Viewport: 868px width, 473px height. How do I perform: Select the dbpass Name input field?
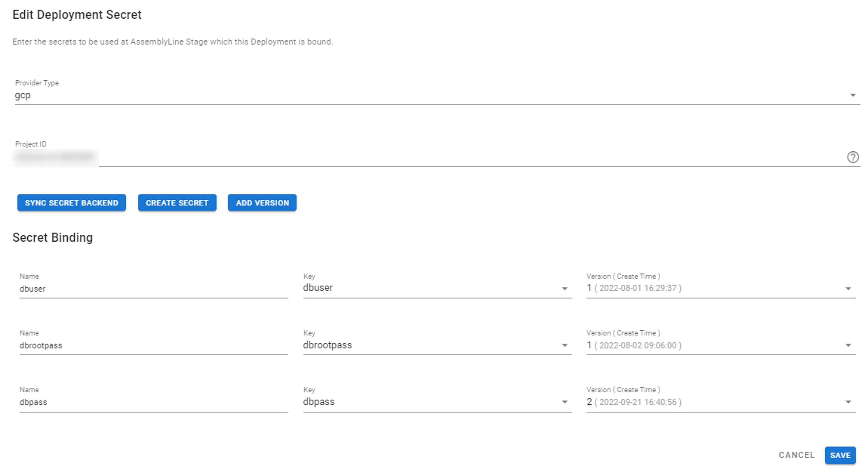[153, 402]
